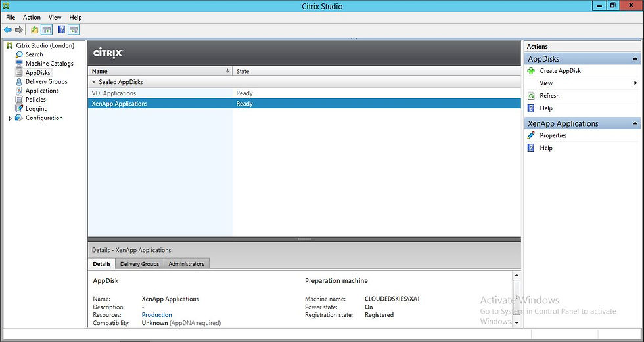Image resolution: width=644 pixels, height=342 pixels.
Task: Click the Policies icon in tree
Action: [x=19, y=100]
